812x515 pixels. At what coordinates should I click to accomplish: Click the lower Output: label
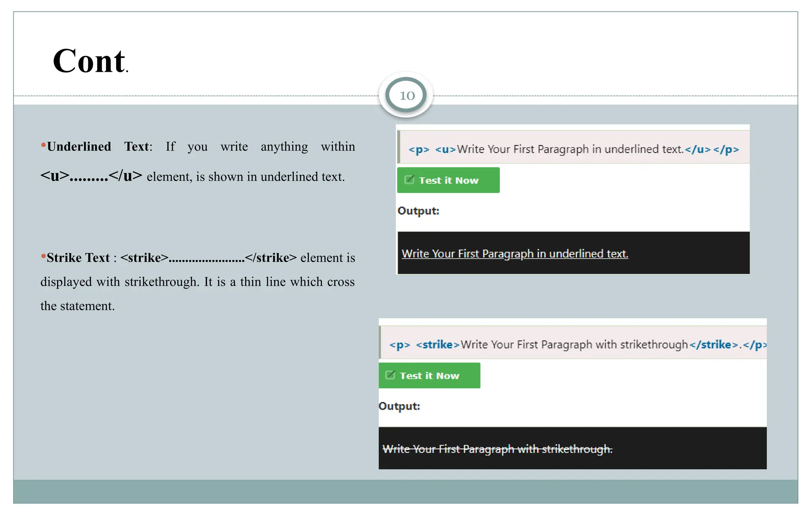(399, 406)
